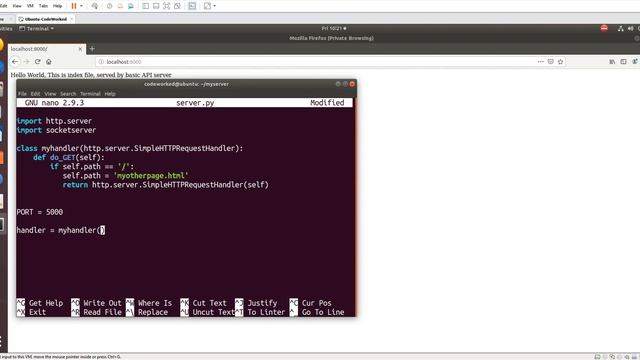Image resolution: width=640 pixels, height=360 pixels.
Task: Open the network status icon in the system tray
Action: [x=620, y=29]
